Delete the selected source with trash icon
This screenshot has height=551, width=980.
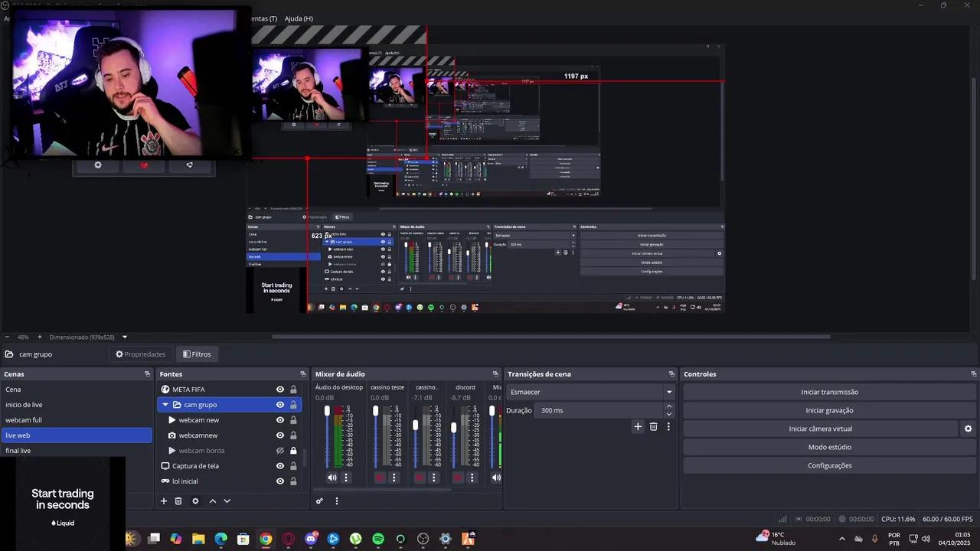click(178, 501)
